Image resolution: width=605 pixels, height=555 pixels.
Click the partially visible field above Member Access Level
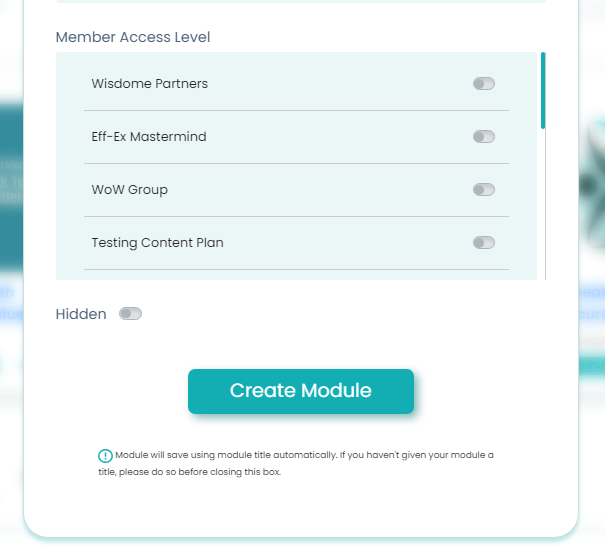301,2
